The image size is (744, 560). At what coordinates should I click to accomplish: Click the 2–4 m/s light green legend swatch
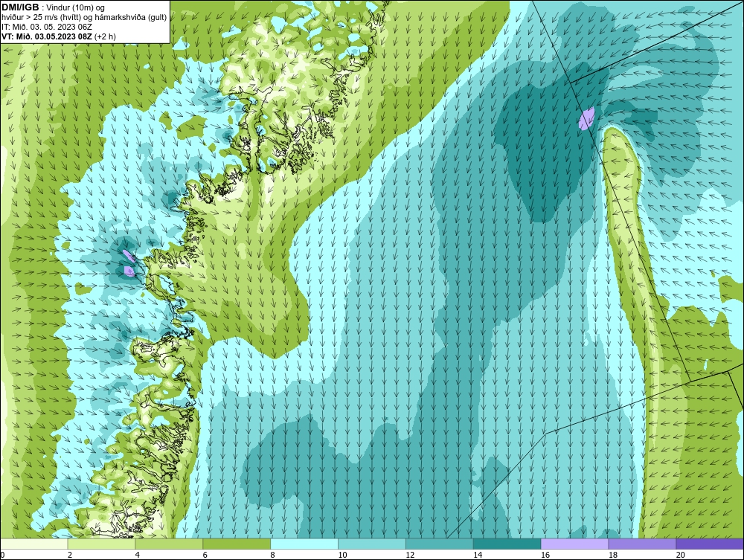pos(101,544)
